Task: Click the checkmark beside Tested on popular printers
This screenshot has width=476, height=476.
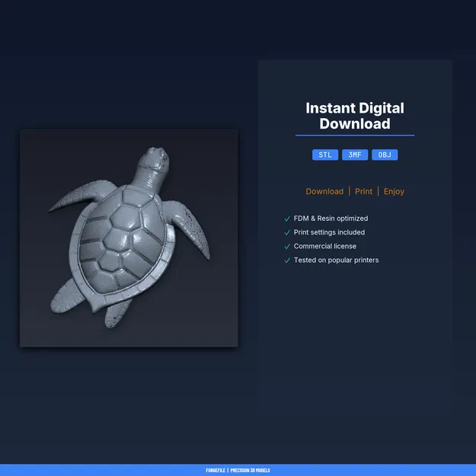Action: point(287,260)
